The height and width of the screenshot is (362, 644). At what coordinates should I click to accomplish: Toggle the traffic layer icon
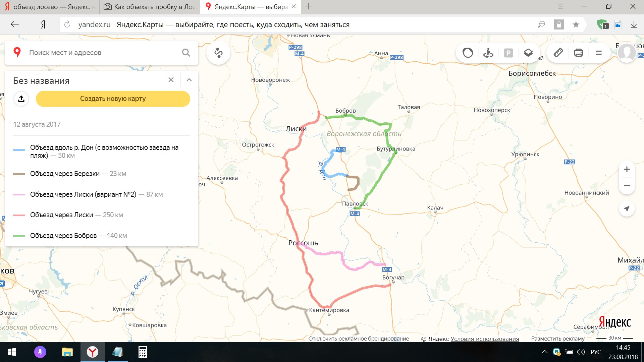pyautogui.click(x=468, y=53)
